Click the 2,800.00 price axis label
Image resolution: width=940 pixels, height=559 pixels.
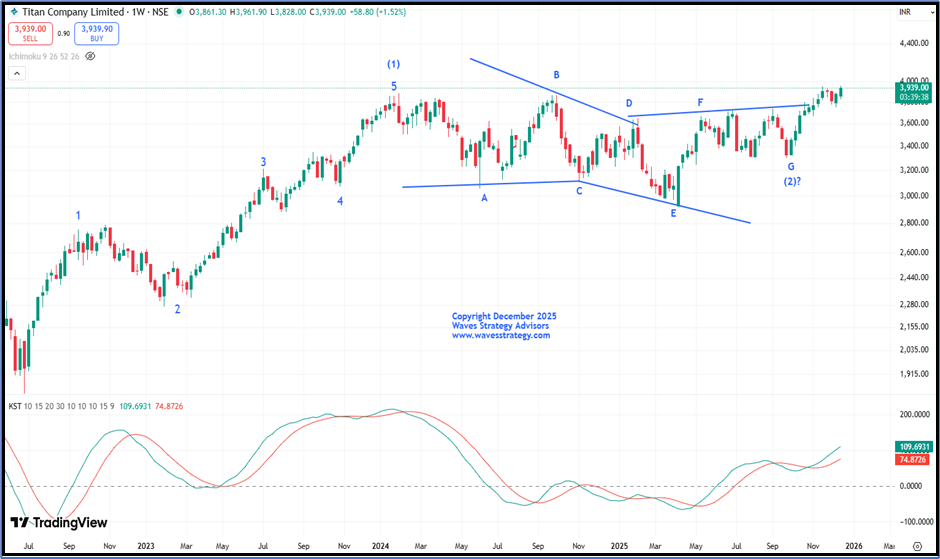(x=914, y=223)
